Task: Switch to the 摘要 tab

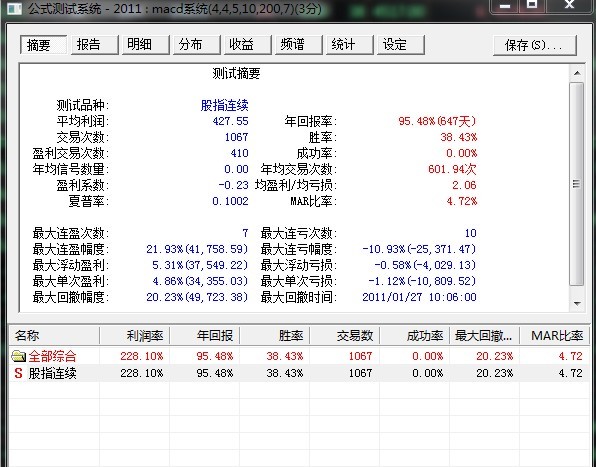Action: pyautogui.click(x=44, y=45)
